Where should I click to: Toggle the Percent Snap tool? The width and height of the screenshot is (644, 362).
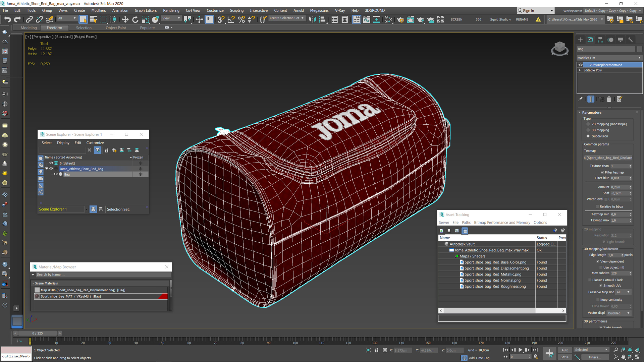click(x=241, y=19)
